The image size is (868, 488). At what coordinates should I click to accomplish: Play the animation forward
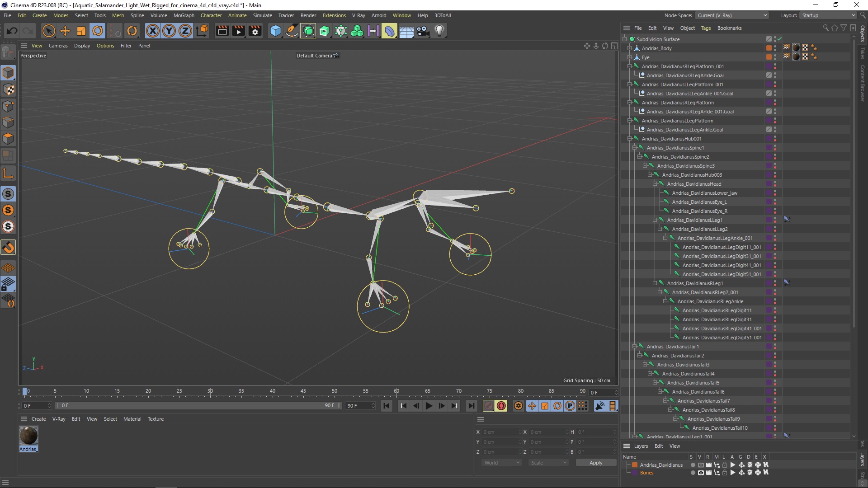point(429,406)
